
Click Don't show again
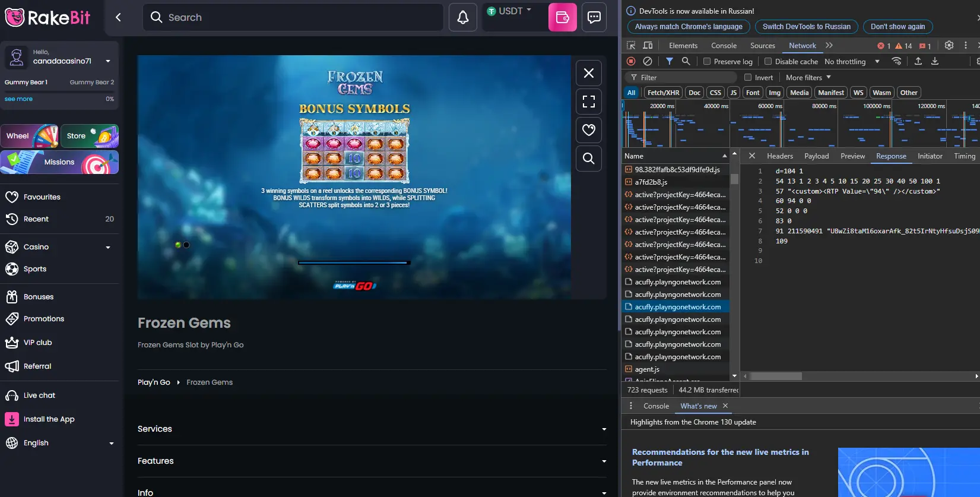click(897, 27)
